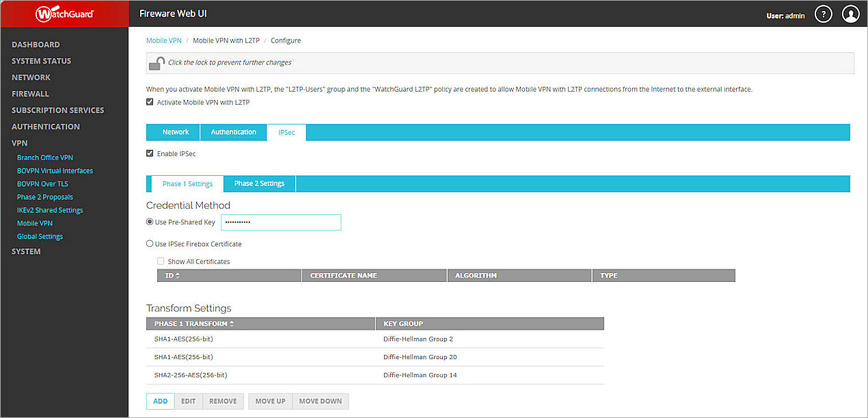Enable Show All Certificates
Viewport: 868px width, 418px height.
pyautogui.click(x=161, y=261)
